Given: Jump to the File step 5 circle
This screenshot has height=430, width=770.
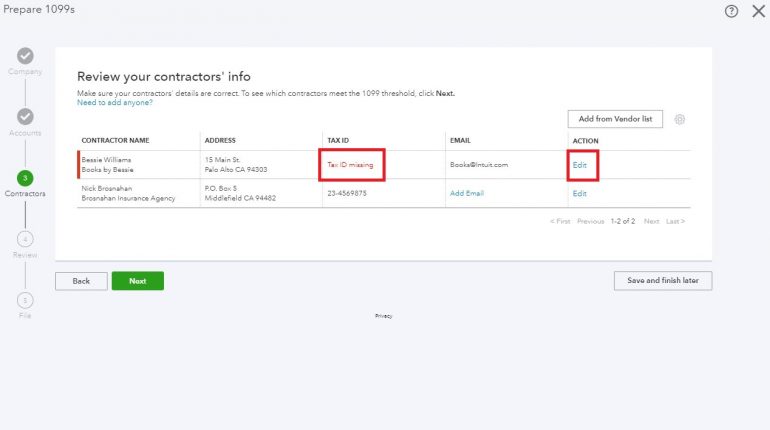Looking at the screenshot, I should coord(25,300).
